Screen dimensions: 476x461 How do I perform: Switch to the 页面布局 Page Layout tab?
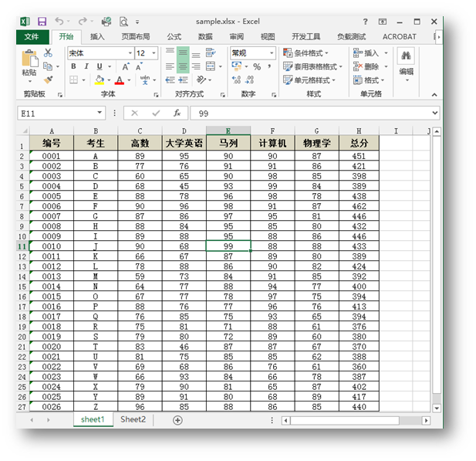click(x=136, y=37)
